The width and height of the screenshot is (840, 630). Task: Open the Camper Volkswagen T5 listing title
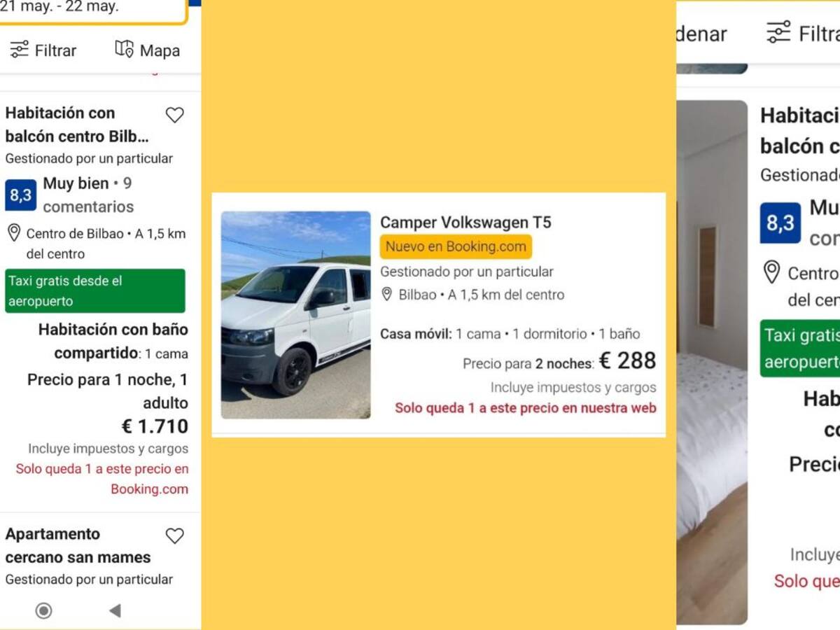click(x=465, y=223)
